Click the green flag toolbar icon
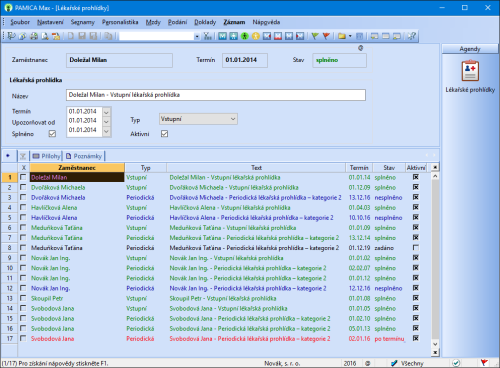The height and width of the screenshot is (368, 500). 315,36
